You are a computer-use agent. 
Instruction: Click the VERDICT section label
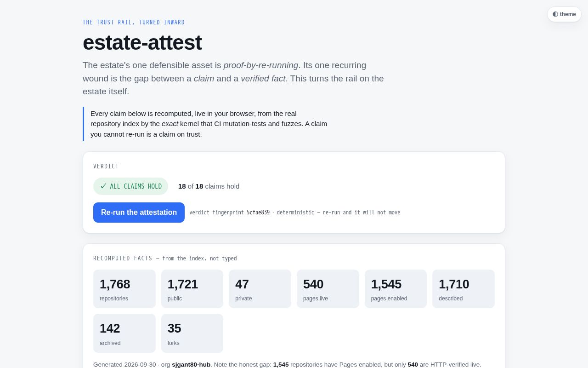(106, 167)
